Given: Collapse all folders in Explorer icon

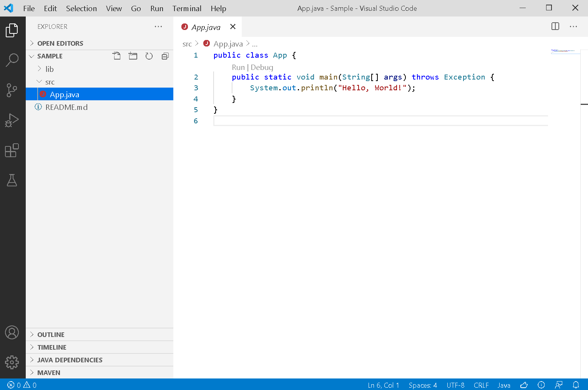Looking at the screenshot, I should point(165,56).
